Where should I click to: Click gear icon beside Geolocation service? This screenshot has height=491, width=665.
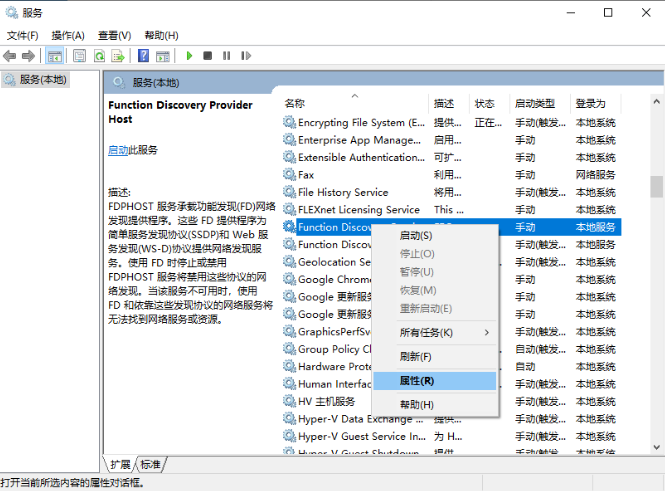(289, 262)
